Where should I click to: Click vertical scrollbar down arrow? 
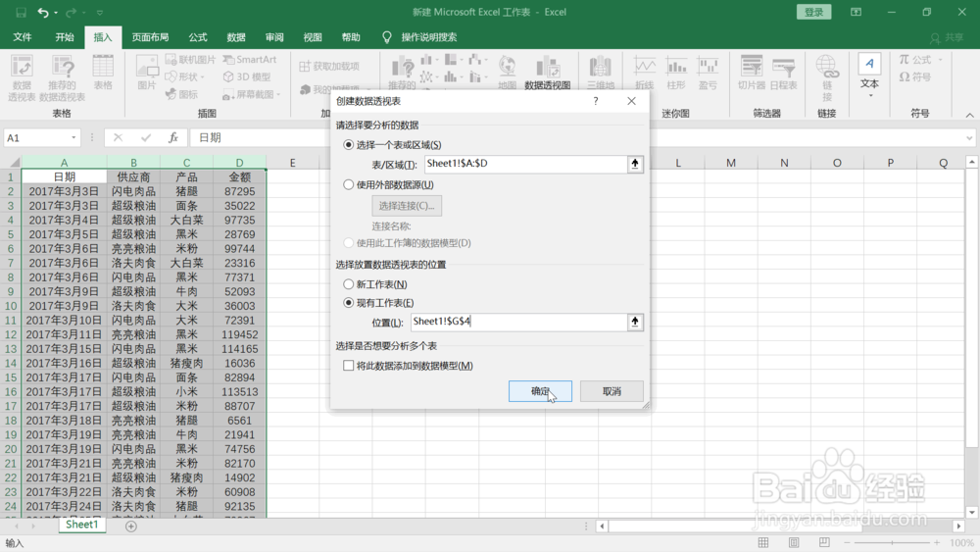972,513
